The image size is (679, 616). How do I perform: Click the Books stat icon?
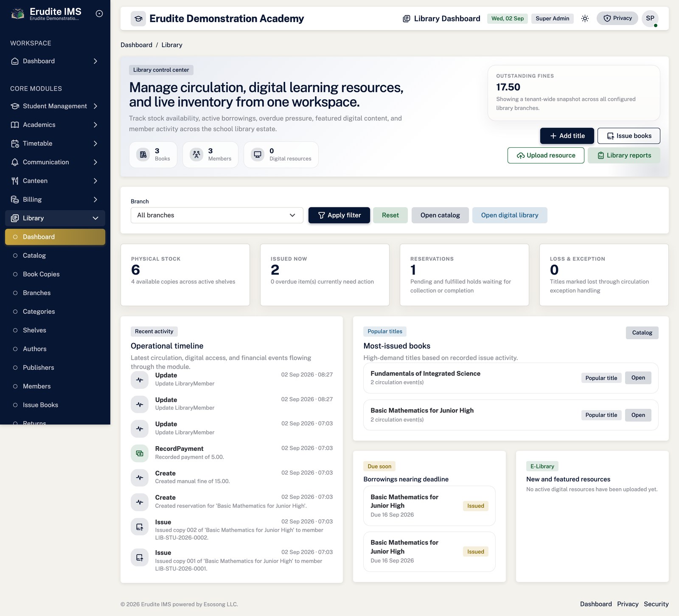[143, 155]
